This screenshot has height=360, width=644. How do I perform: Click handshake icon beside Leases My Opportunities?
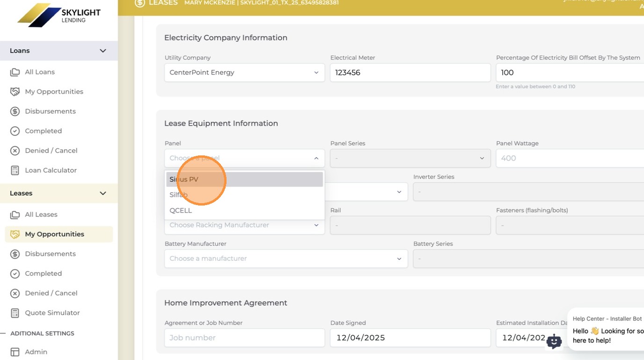coord(15,234)
